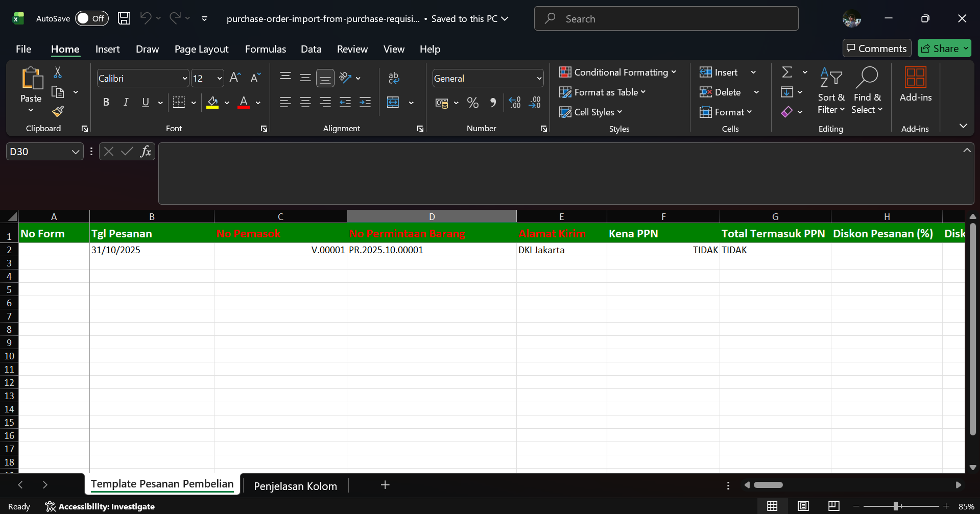Viewport: 980px width, 514px height.
Task: Click the Comments button
Action: click(876, 48)
